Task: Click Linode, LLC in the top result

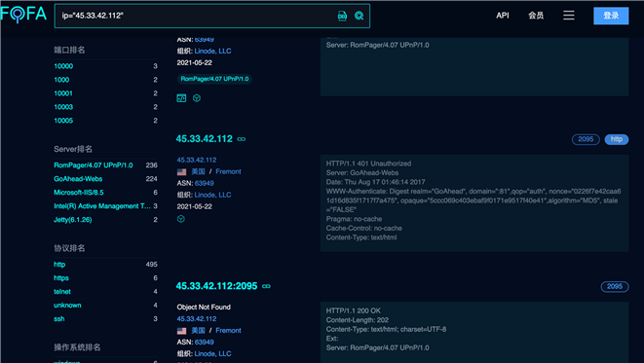Action: [x=212, y=51]
